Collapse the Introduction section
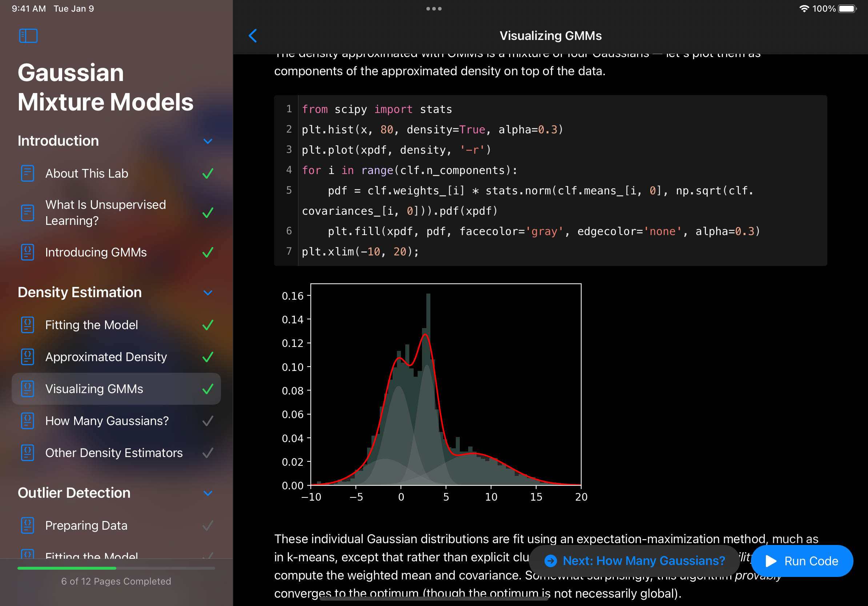Viewport: 868px width, 606px height. (x=208, y=141)
